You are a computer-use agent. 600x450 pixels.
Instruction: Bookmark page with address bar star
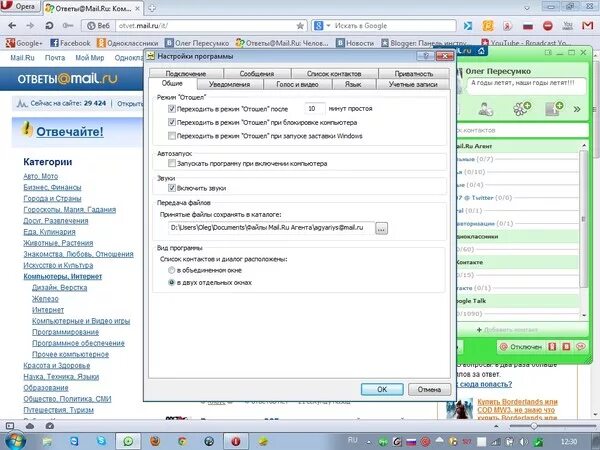300,26
